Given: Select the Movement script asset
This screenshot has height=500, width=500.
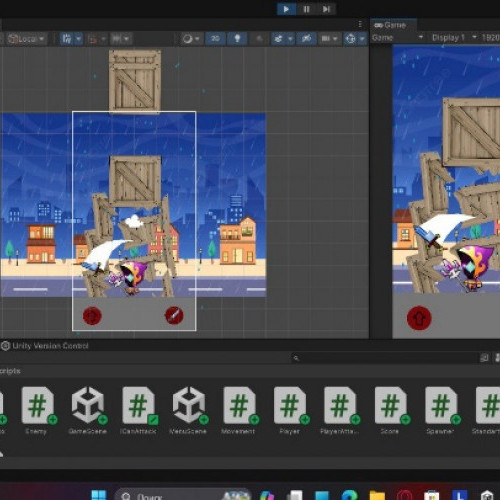Looking at the screenshot, I should [x=239, y=411].
